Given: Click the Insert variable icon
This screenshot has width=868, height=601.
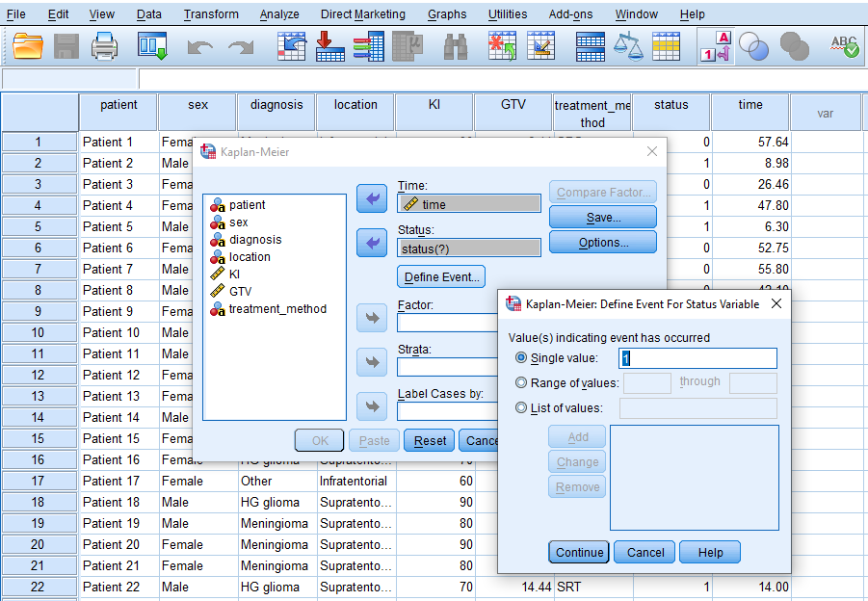Looking at the screenshot, I should (x=540, y=46).
